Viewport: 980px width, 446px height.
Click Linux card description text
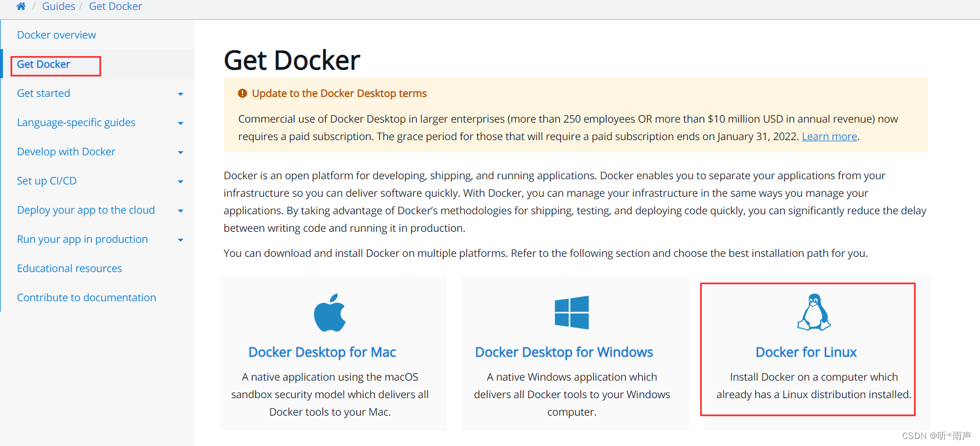click(813, 386)
